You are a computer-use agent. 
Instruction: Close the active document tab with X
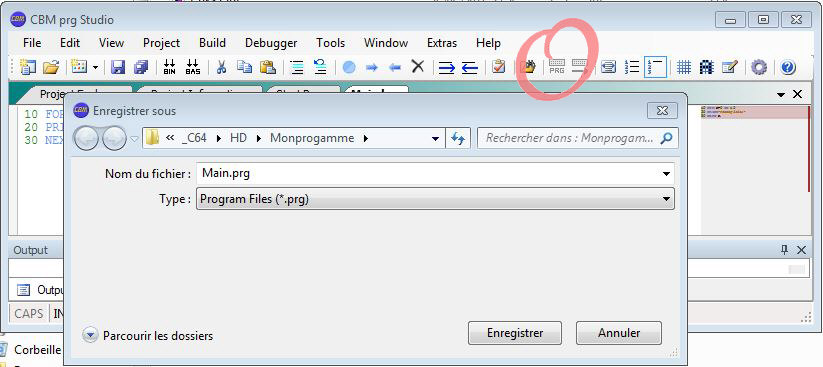pyautogui.click(x=797, y=94)
